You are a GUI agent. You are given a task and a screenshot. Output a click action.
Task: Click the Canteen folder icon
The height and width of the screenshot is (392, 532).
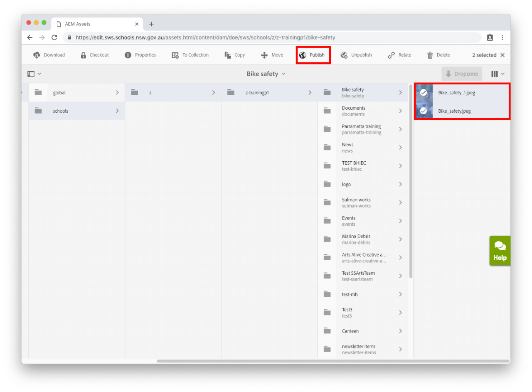pyautogui.click(x=327, y=331)
